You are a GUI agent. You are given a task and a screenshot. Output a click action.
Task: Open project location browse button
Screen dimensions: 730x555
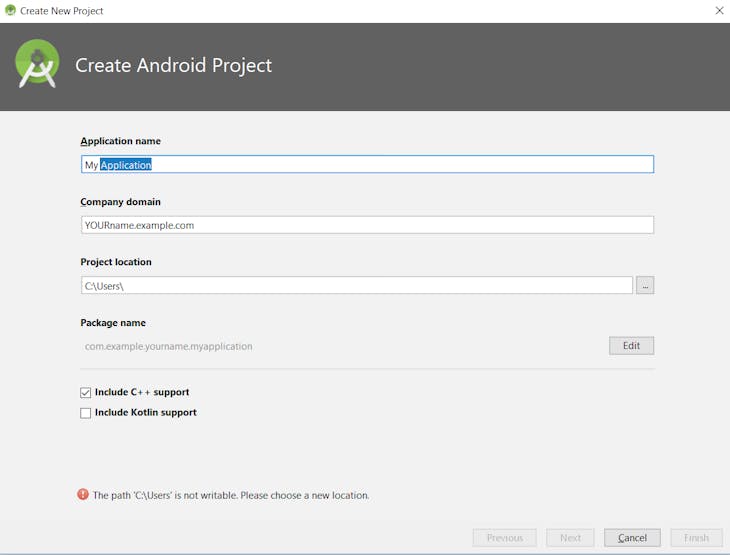[x=645, y=285]
